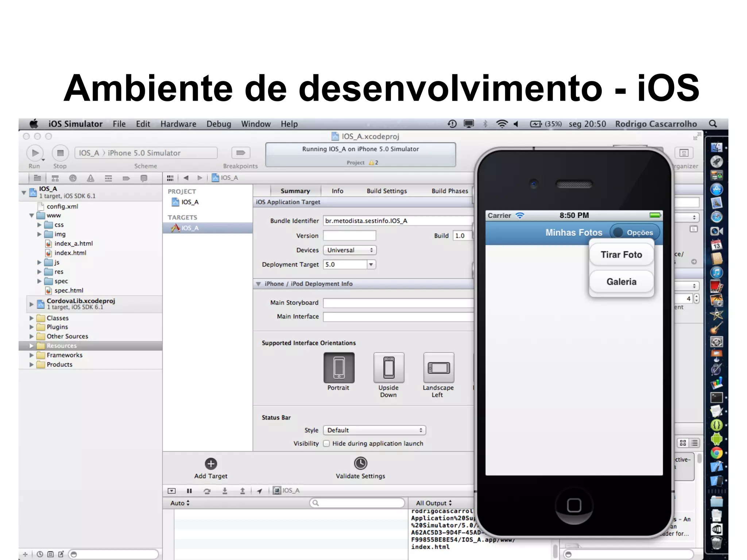
Task: Click the variables view search field
Action: click(x=357, y=503)
